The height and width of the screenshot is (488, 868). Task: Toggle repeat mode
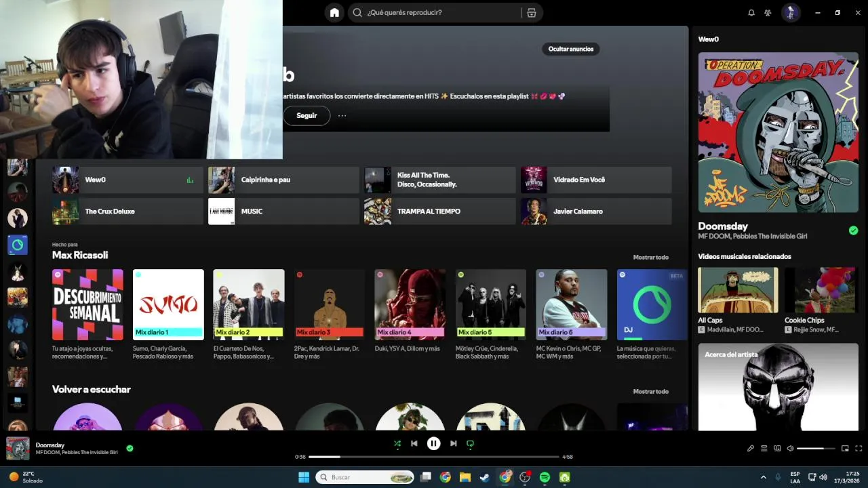470,443
